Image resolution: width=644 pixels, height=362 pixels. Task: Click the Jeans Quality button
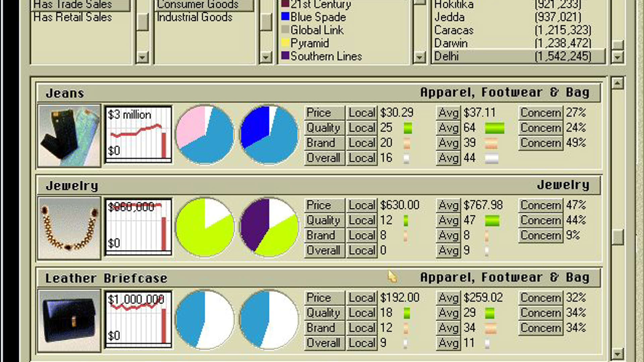click(x=324, y=128)
